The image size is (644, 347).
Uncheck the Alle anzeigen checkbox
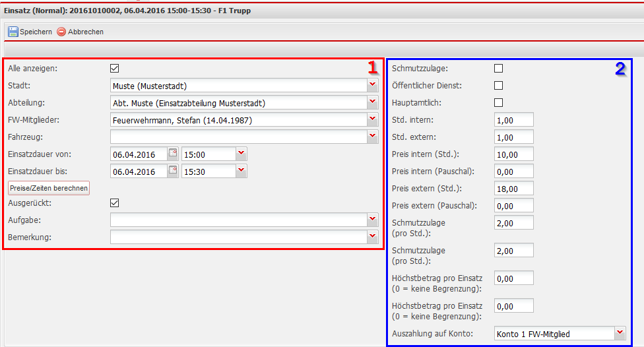point(115,68)
